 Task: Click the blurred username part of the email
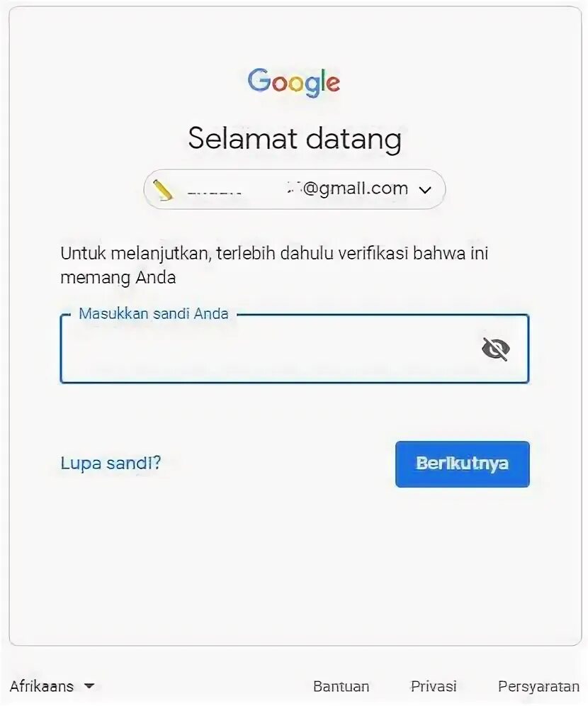click(x=243, y=190)
